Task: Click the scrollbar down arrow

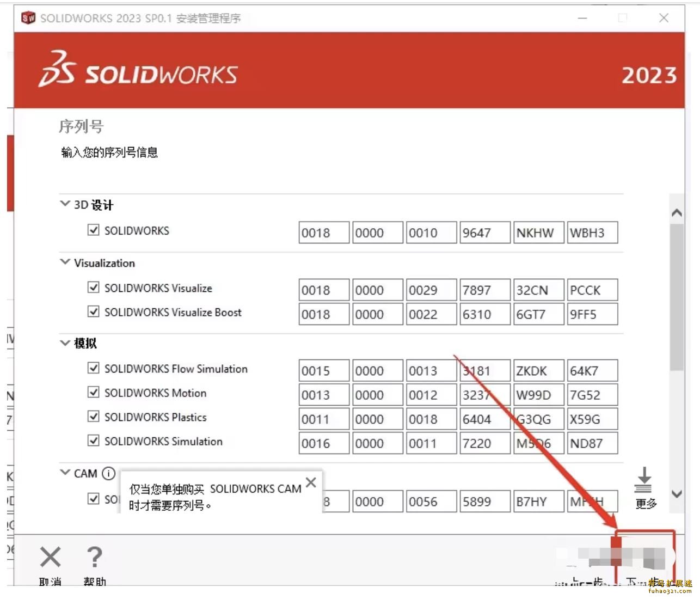Action: (x=677, y=494)
